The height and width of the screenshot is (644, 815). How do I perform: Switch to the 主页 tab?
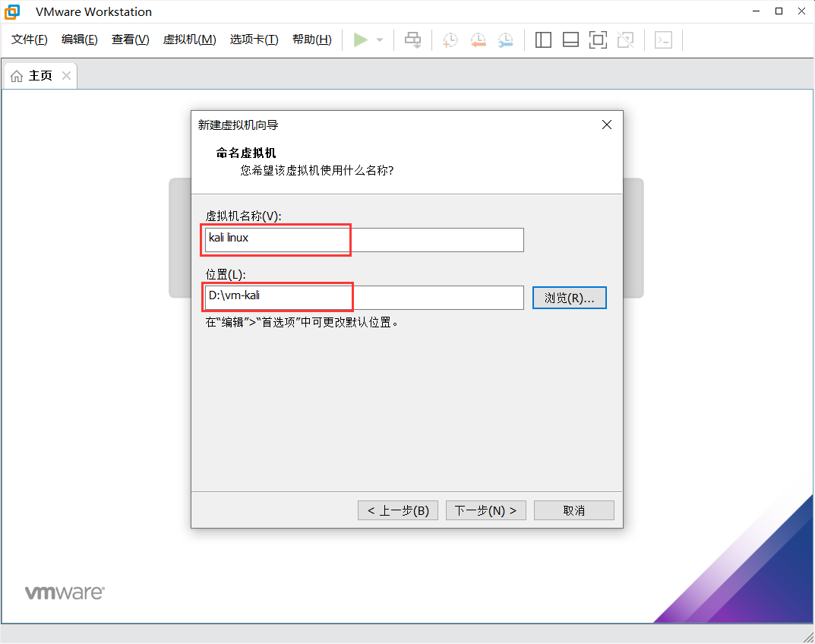(39, 75)
